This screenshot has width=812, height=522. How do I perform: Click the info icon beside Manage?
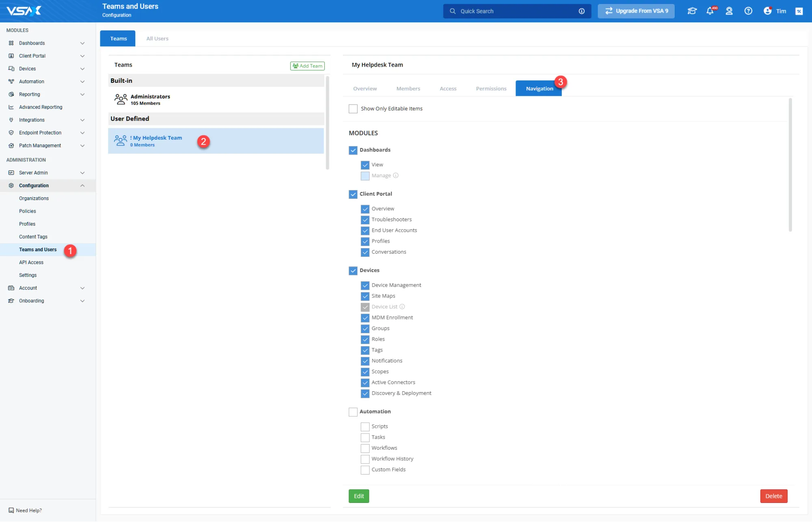(396, 175)
